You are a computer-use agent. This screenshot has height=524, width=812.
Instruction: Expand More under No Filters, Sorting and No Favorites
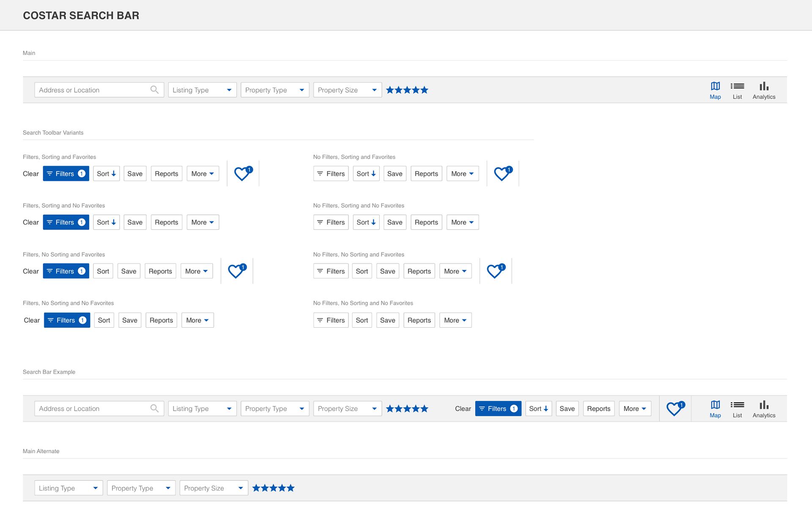(x=463, y=222)
